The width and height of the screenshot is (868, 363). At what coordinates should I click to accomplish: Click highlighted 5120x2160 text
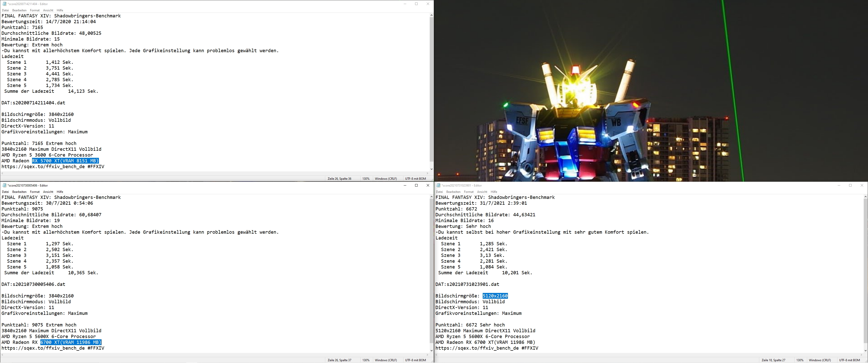coord(495,296)
